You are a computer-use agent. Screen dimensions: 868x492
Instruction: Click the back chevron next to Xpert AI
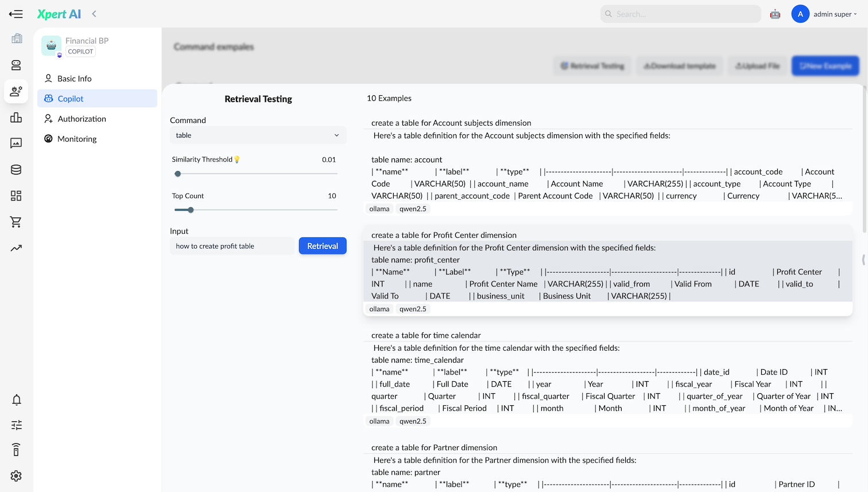(94, 14)
